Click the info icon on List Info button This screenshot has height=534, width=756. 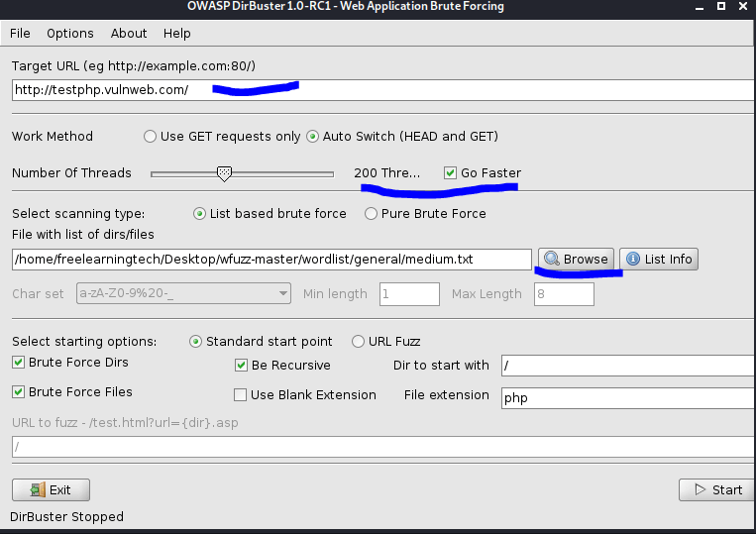pos(633,259)
